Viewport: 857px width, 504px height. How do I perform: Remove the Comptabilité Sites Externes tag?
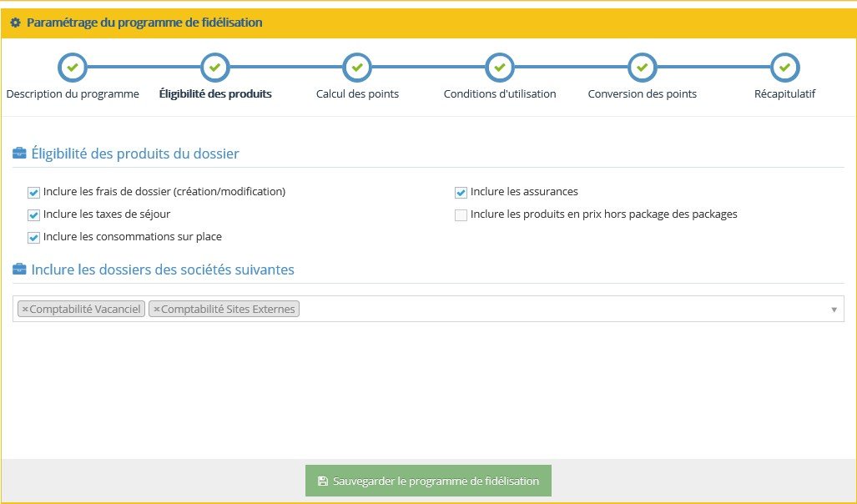pyautogui.click(x=156, y=310)
